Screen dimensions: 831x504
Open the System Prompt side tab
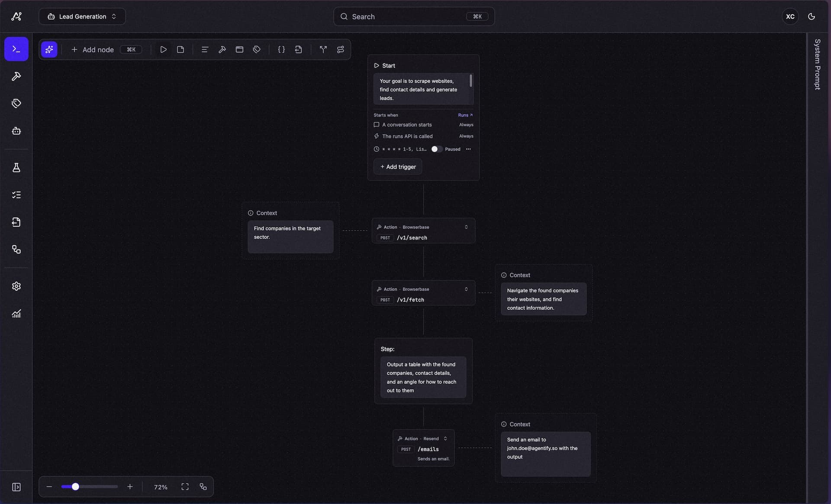click(x=817, y=64)
